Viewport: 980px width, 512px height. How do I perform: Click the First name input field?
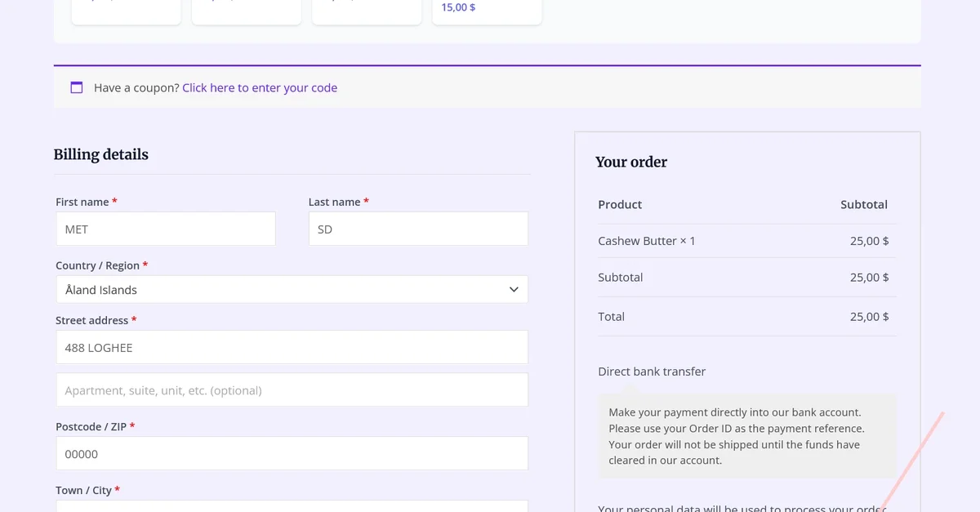(166, 229)
